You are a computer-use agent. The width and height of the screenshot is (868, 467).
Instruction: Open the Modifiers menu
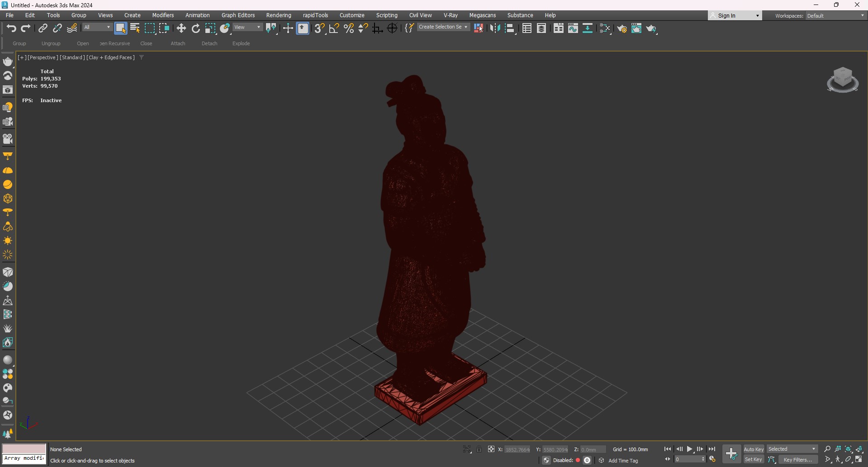[163, 15]
